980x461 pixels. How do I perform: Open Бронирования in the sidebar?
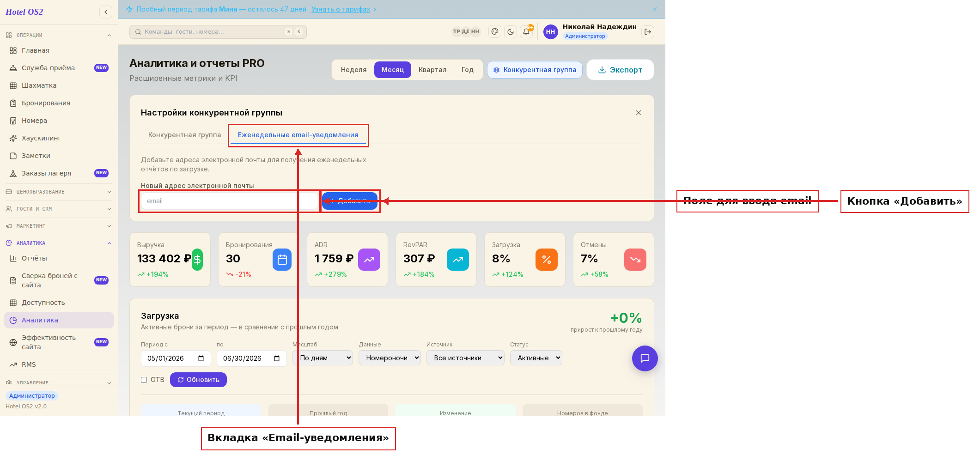click(59, 103)
